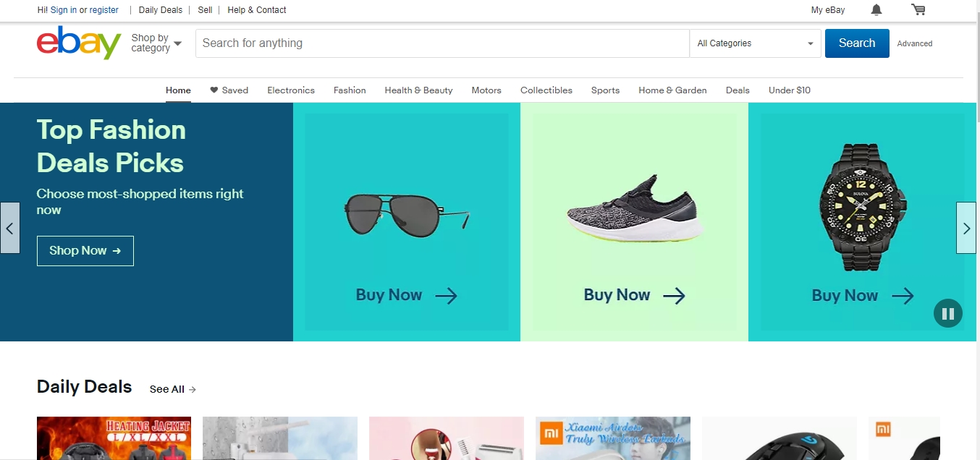Screen dimensions: 980x460
Task: Click the Shop Now button
Action: [x=85, y=251]
